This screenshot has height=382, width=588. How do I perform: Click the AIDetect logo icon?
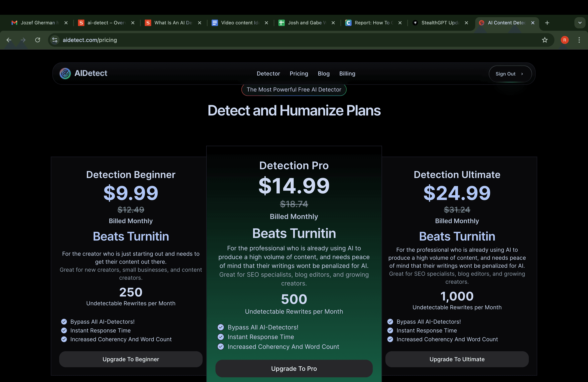click(x=65, y=73)
